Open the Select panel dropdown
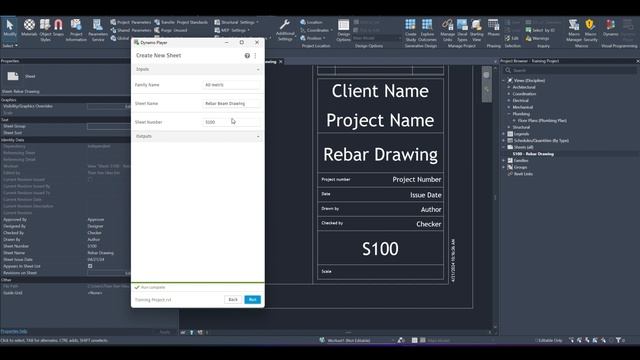This screenshot has width=640, height=360. (x=10, y=46)
